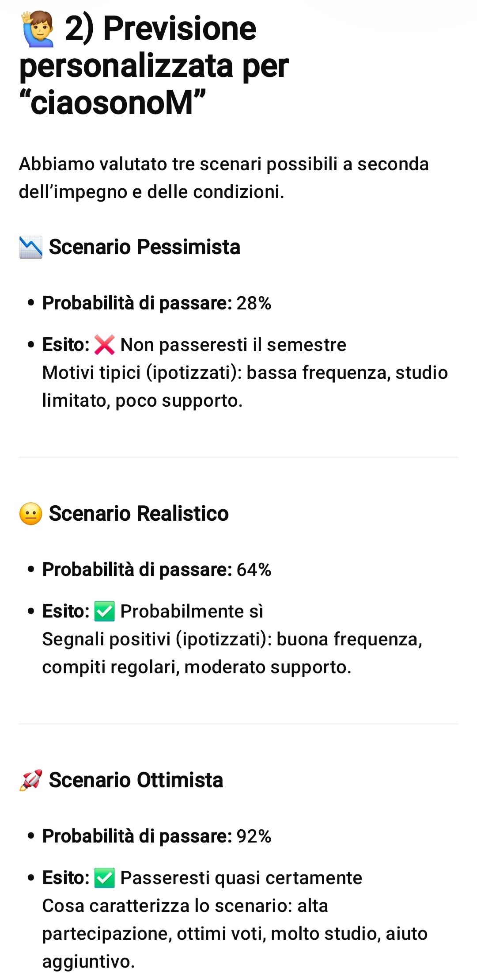Click the 'Motivi tipici (ipotizzati)' text line
477x980 pixels.
(245, 373)
